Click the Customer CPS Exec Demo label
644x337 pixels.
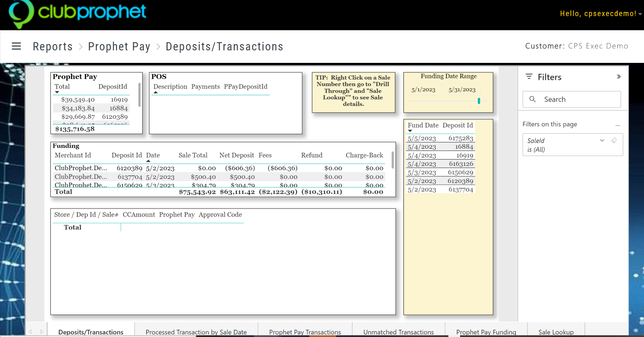tap(576, 46)
